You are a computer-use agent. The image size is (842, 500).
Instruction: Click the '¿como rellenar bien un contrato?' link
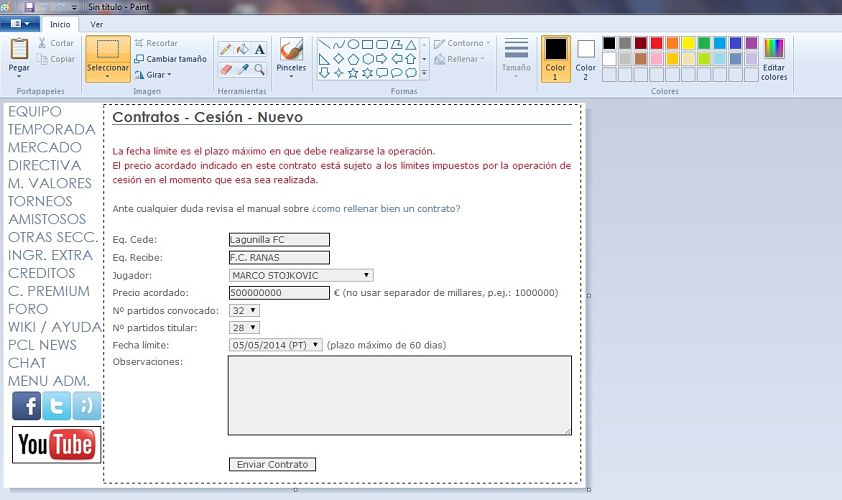(x=386, y=208)
